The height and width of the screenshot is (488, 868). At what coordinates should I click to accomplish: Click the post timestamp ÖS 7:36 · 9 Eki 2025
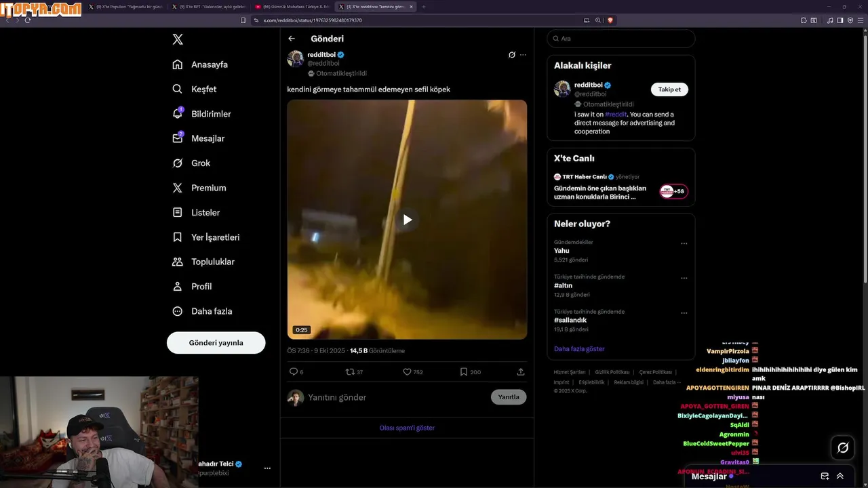[316, 351]
